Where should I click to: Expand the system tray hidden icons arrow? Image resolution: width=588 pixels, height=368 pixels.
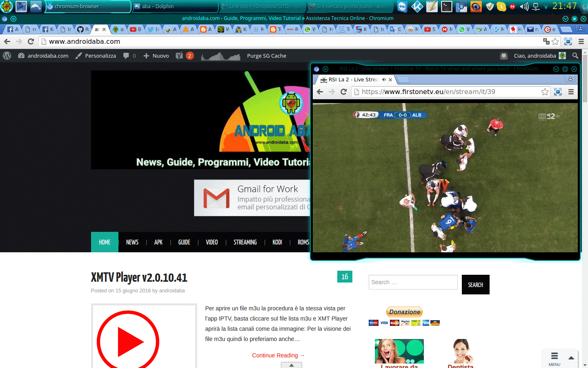(546, 7)
